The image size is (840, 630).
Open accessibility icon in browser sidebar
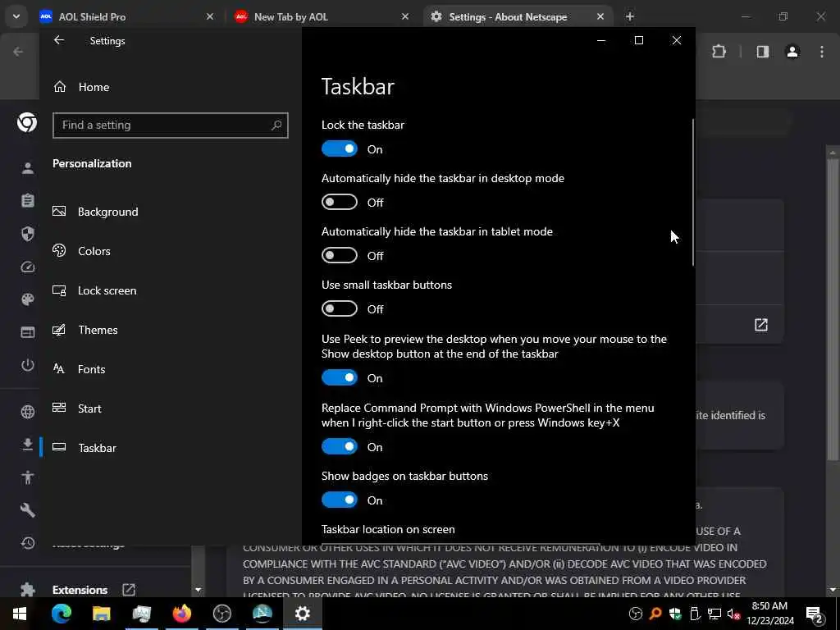point(28,477)
